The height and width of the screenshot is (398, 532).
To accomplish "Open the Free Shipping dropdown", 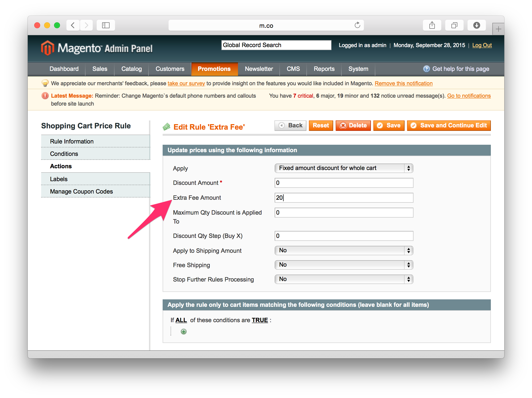I will click(x=344, y=265).
